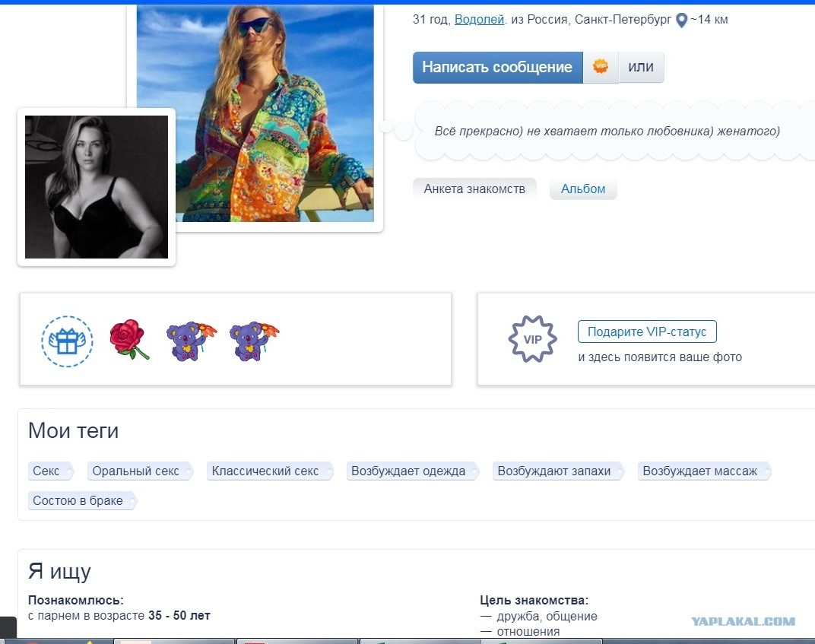Click the или button

coord(641,67)
